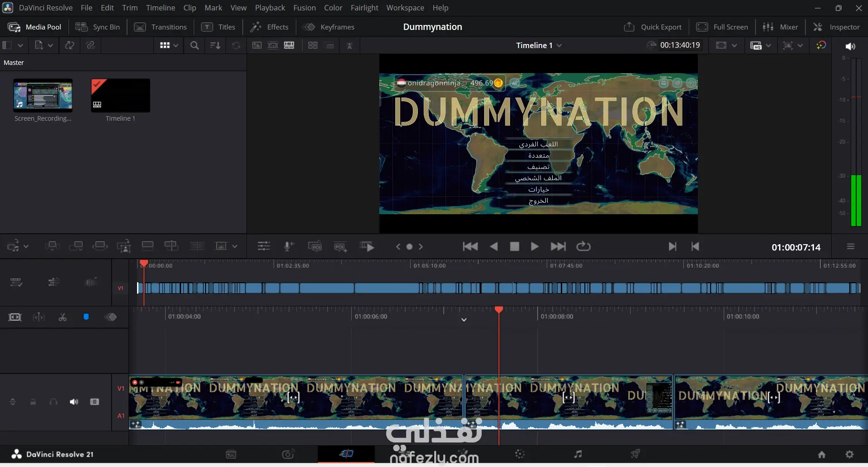The width and height of the screenshot is (868, 467).
Task: Switch viewer to timeline mode
Action: (289, 45)
